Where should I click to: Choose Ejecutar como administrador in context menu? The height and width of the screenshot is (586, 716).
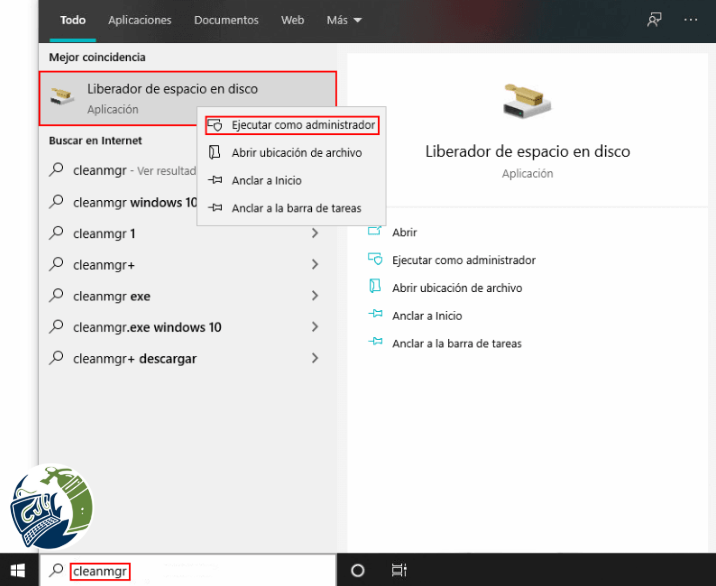292,125
